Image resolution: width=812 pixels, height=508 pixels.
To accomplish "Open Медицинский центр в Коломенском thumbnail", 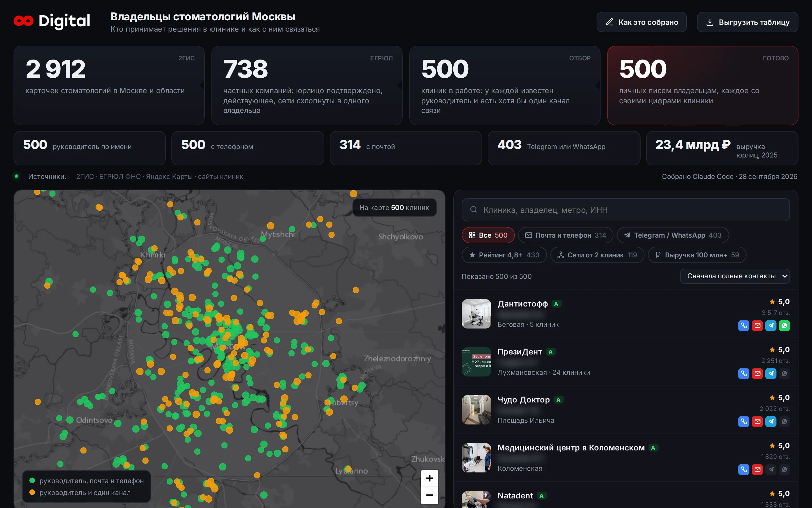I will [476, 458].
